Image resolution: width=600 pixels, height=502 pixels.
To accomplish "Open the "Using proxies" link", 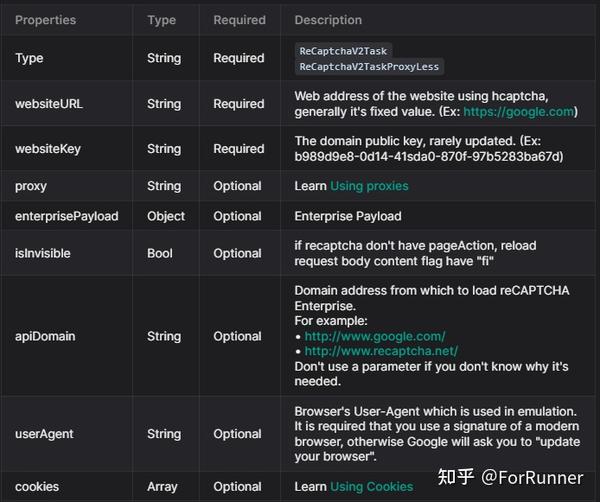I will pos(369,186).
